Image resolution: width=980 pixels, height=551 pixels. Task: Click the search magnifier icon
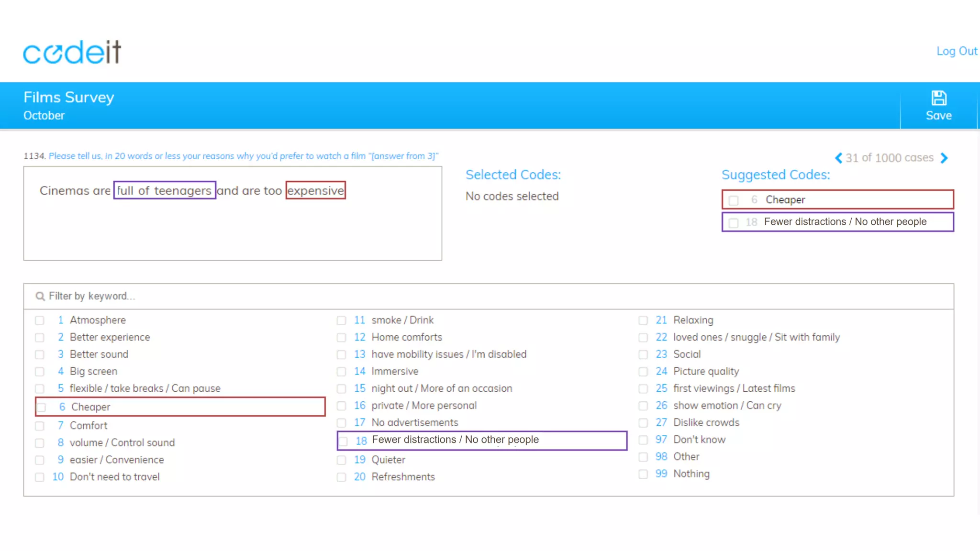click(40, 297)
